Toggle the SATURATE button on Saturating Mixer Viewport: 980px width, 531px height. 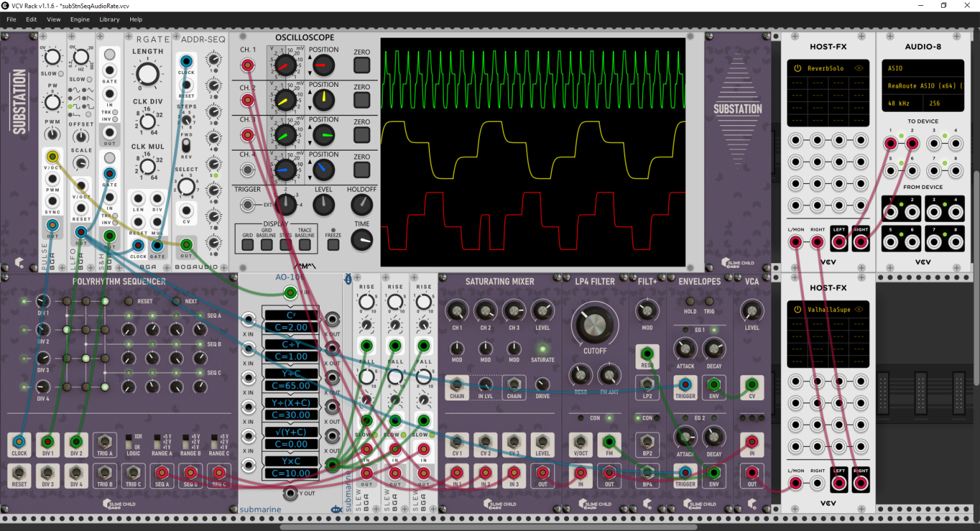coord(542,349)
